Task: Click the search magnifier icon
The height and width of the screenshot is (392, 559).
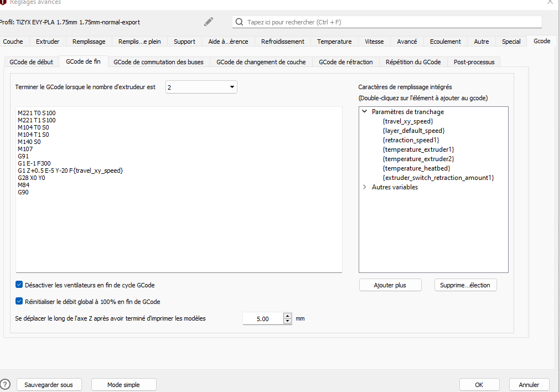Action: [240, 22]
